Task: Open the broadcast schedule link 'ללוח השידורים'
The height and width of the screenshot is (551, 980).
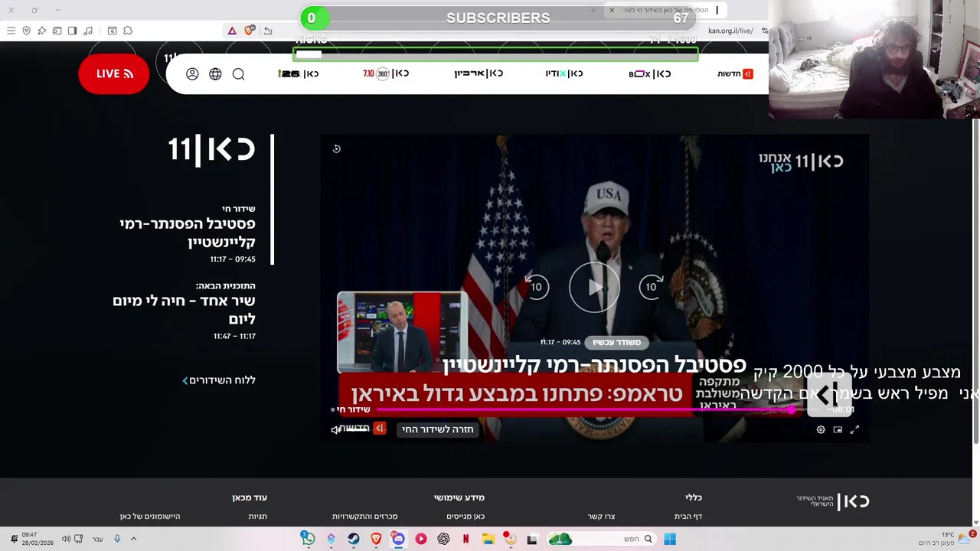Action: point(219,380)
